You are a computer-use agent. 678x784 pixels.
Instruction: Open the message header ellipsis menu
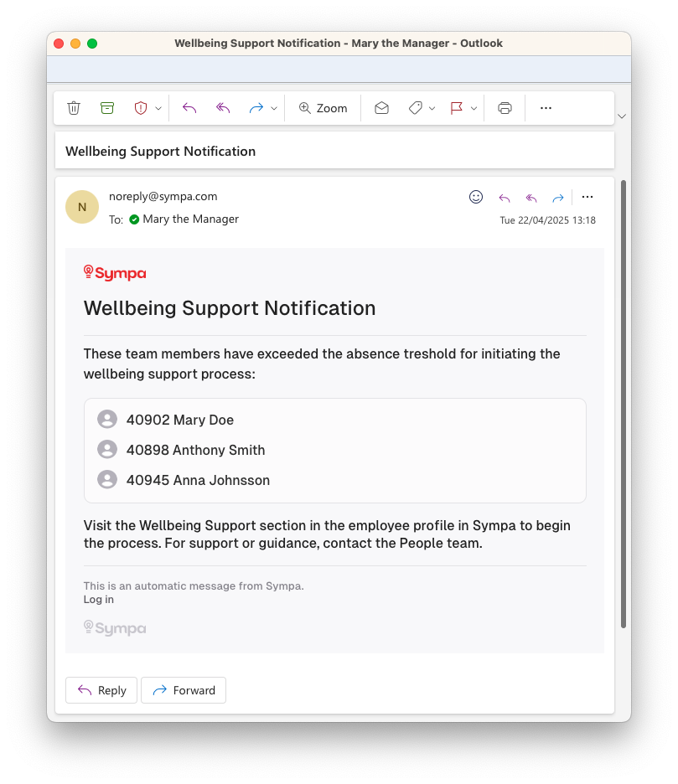[587, 197]
